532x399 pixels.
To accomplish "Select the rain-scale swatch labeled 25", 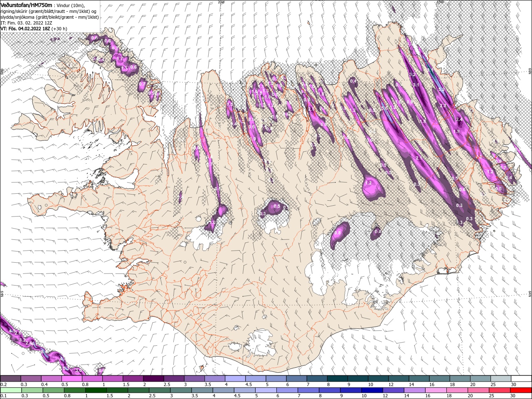I will pos(499,390).
